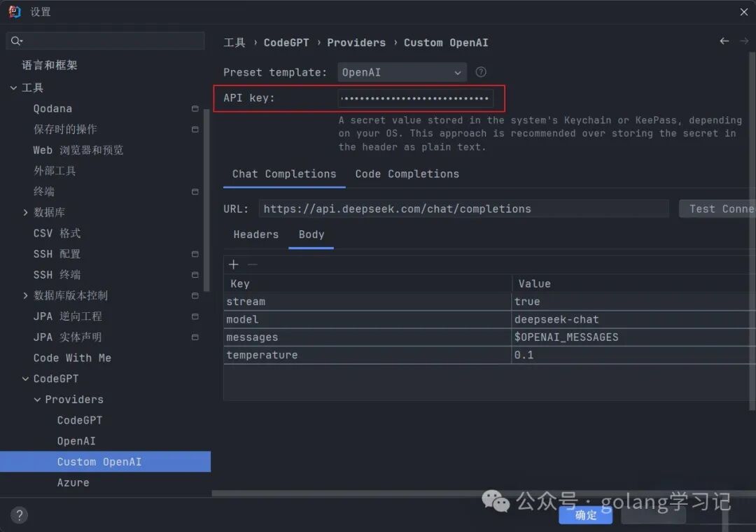Click the help icon beside Preset template
Image resolution: width=756 pixels, height=532 pixels.
click(x=481, y=72)
